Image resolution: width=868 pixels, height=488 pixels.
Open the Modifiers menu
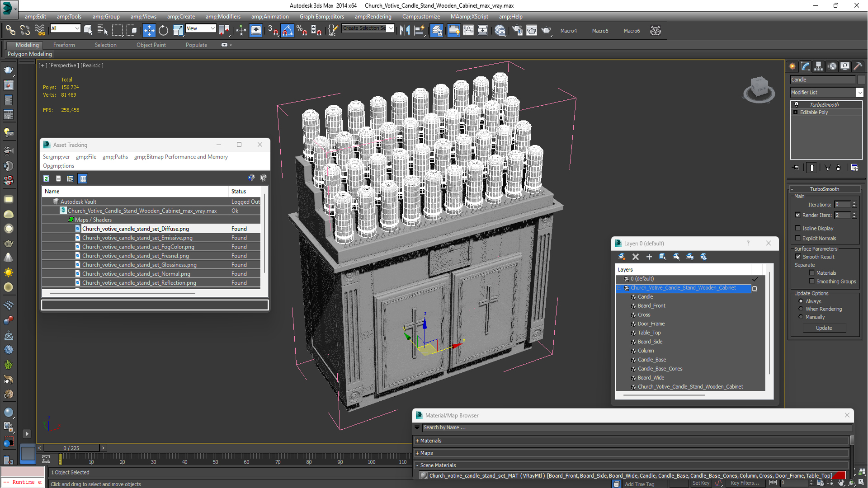223,17
